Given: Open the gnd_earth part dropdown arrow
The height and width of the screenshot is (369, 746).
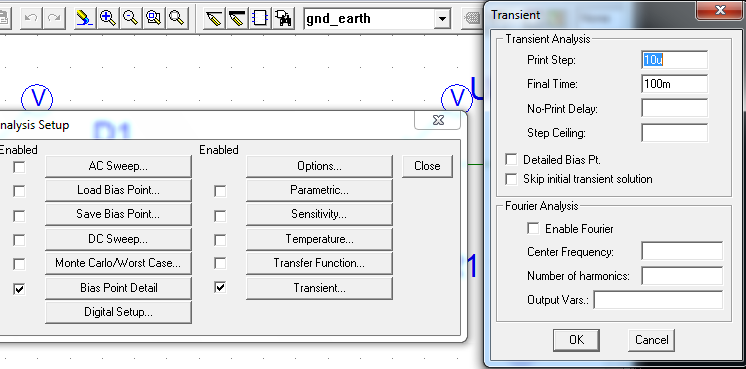Looking at the screenshot, I should click(442, 19).
